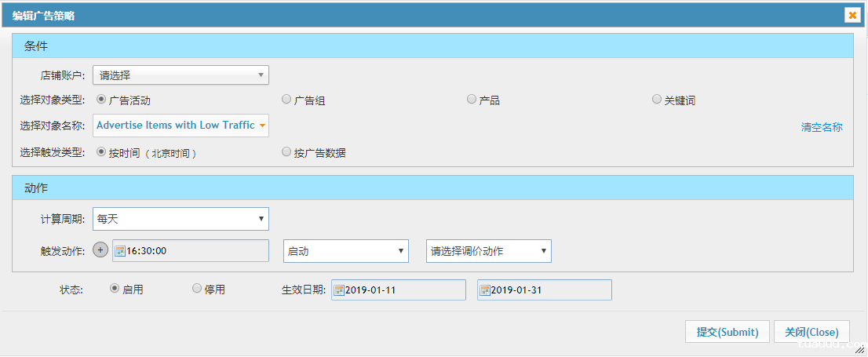868x357 pixels.
Task: Open the 启动 action dropdown
Action: (345, 251)
